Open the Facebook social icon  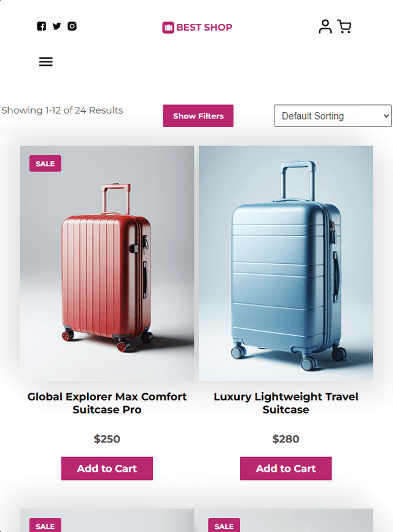point(41,26)
